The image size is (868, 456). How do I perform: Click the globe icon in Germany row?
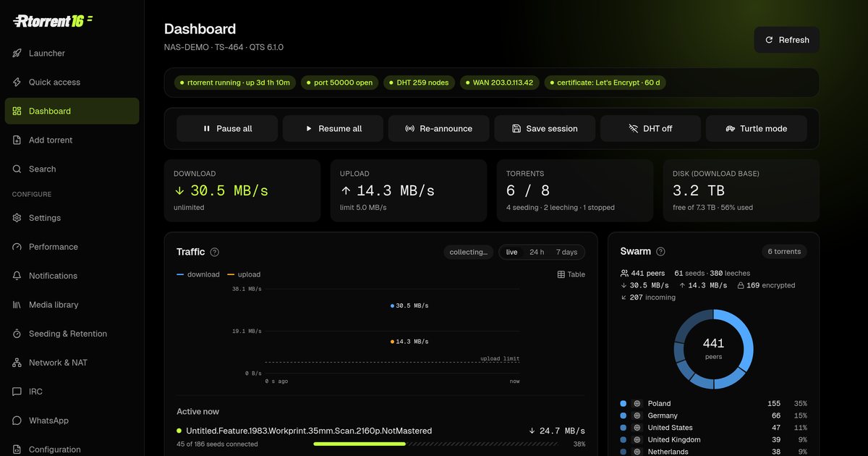637,416
